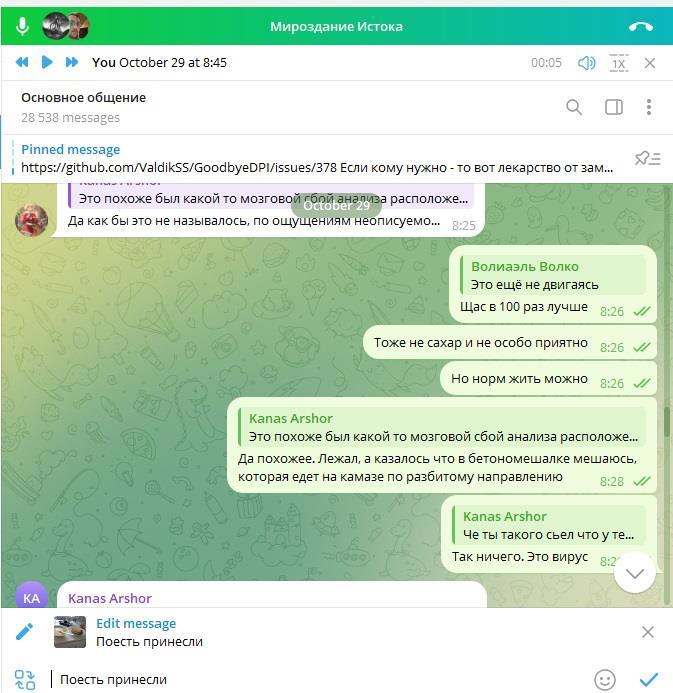Open the pinned GitHub link message
The image size is (673, 693).
(316, 159)
